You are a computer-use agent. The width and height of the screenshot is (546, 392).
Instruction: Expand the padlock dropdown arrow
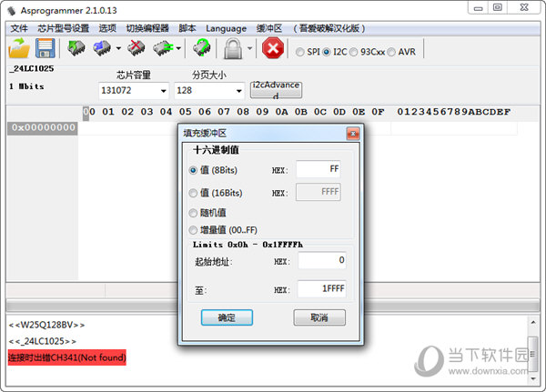coord(249,48)
